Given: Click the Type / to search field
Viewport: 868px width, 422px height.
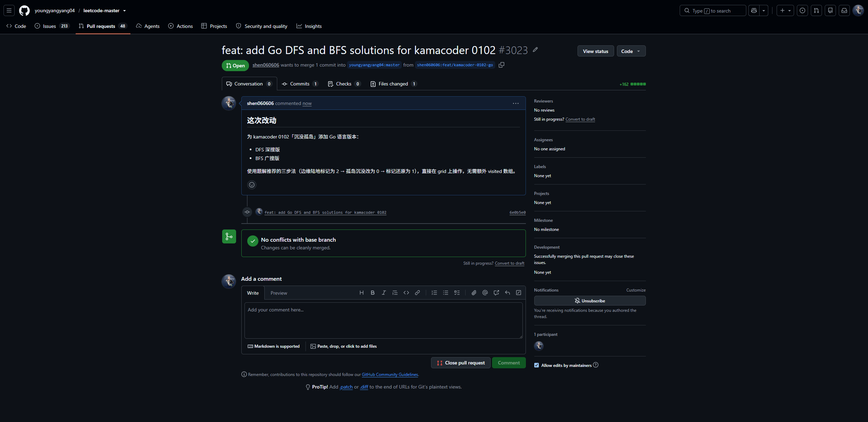Looking at the screenshot, I should pos(713,10).
